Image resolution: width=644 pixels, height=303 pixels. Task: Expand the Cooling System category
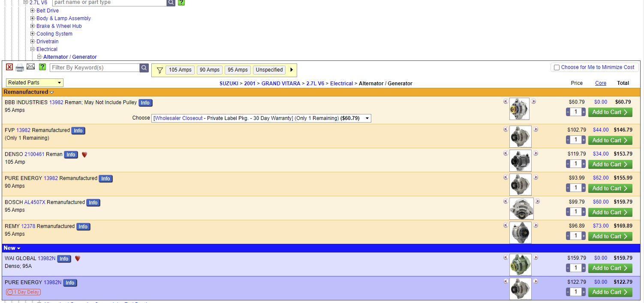[x=33, y=34]
